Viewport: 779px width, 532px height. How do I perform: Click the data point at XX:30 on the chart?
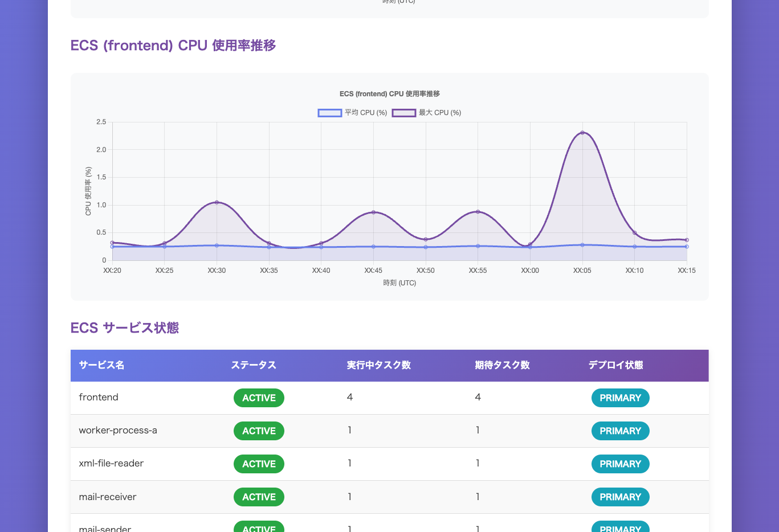(x=217, y=202)
